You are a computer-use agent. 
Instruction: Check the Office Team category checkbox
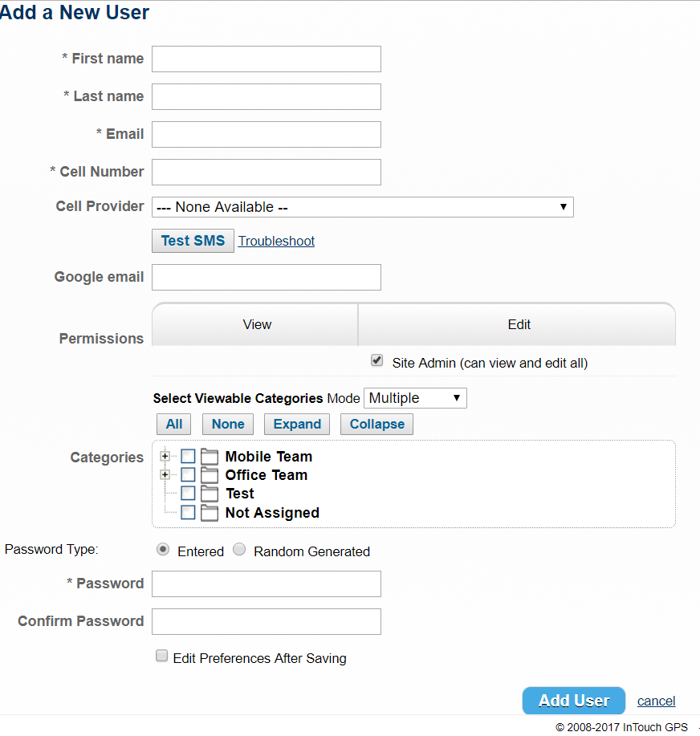click(x=188, y=474)
